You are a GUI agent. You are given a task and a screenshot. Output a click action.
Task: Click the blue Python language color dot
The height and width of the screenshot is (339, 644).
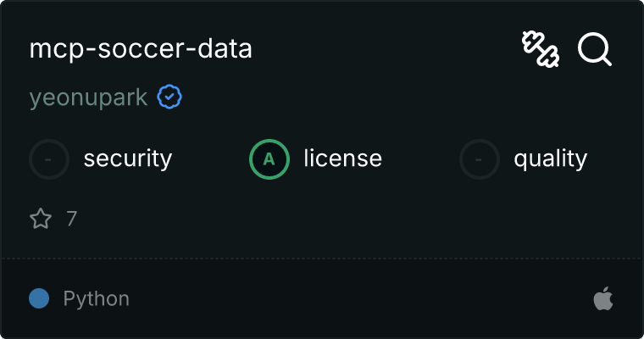tap(38, 298)
